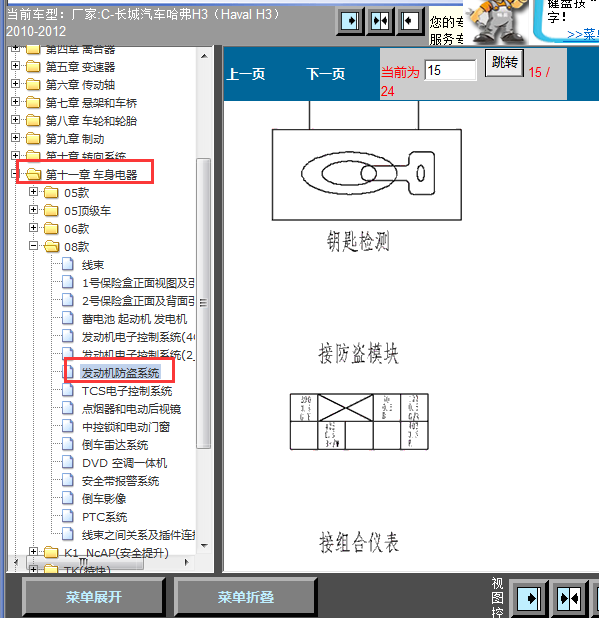Expand 第八章 车轮和轮胎 tree node
The width and height of the screenshot is (599, 618).
(15, 119)
